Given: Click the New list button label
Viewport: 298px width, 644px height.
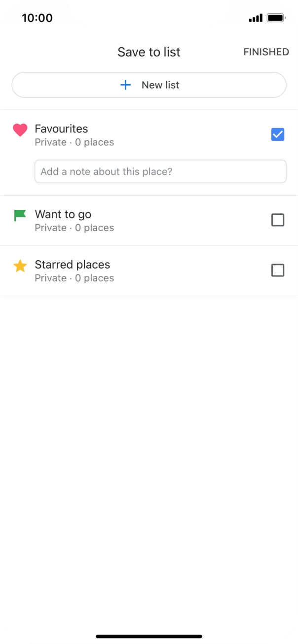Looking at the screenshot, I should (160, 85).
